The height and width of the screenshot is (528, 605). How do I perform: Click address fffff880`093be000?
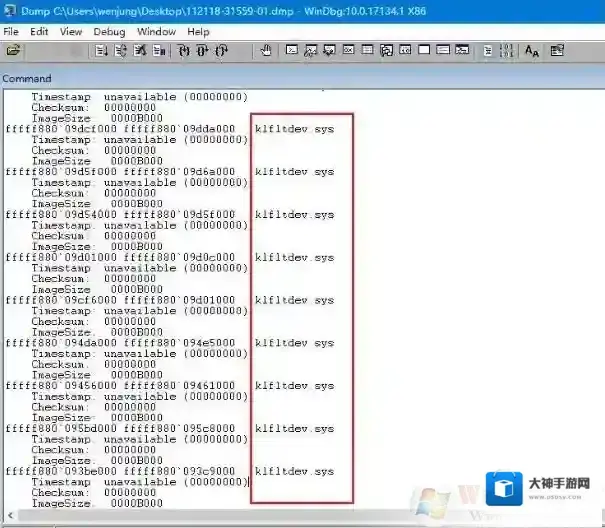[x=61, y=472]
